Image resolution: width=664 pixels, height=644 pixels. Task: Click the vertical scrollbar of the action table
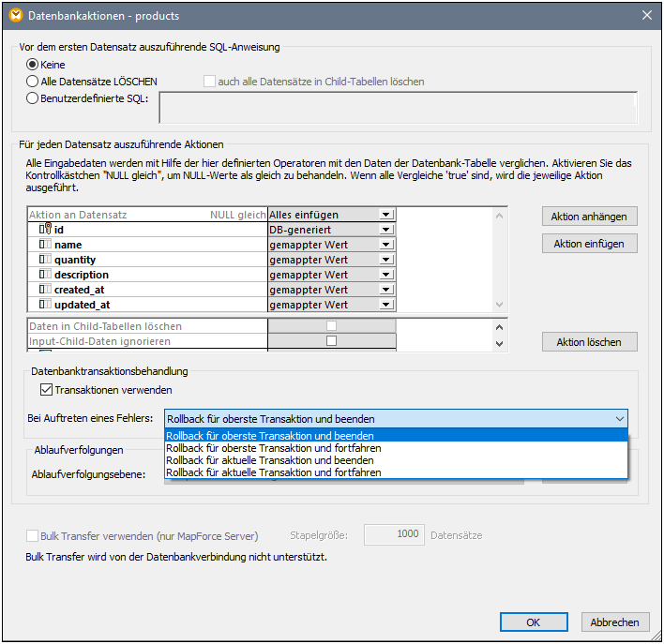pyautogui.click(x=499, y=260)
